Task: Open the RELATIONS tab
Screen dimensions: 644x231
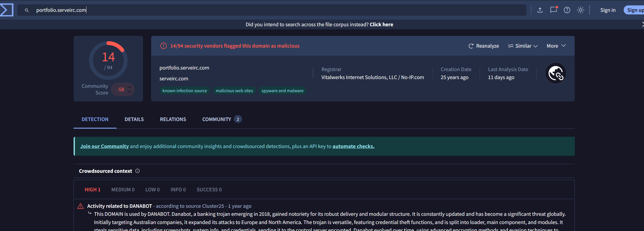Action: point(173,119)
